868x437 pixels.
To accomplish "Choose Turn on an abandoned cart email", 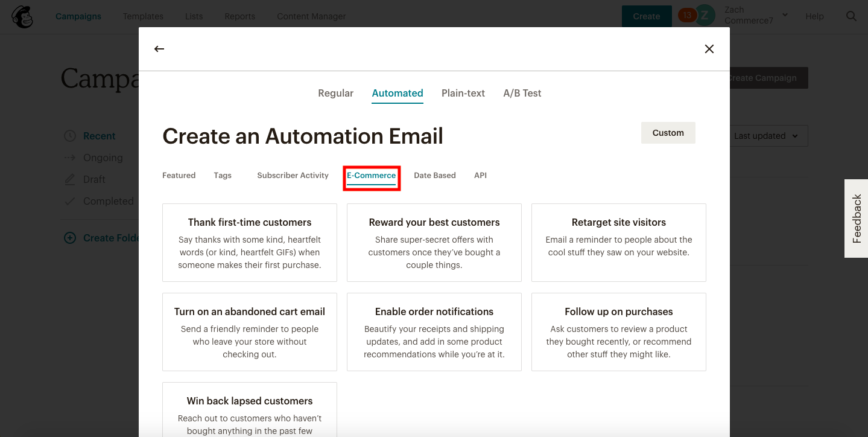I will [250, 332].
